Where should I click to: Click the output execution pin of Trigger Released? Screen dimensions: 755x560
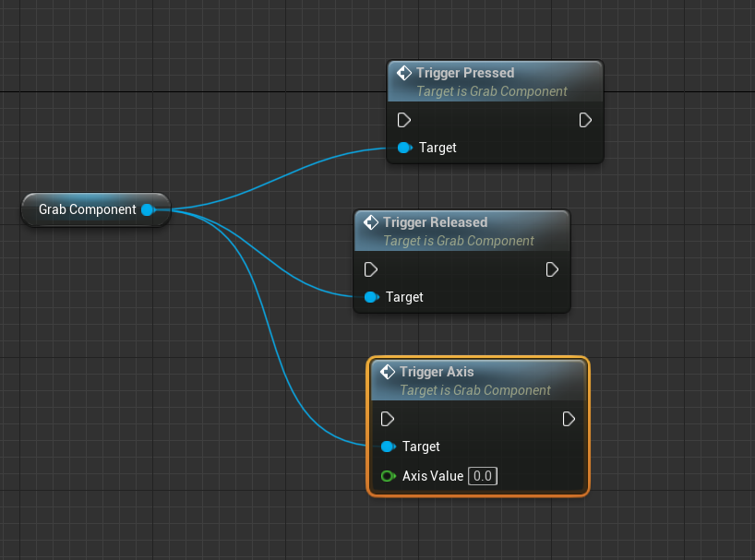(x=552, y=269)
